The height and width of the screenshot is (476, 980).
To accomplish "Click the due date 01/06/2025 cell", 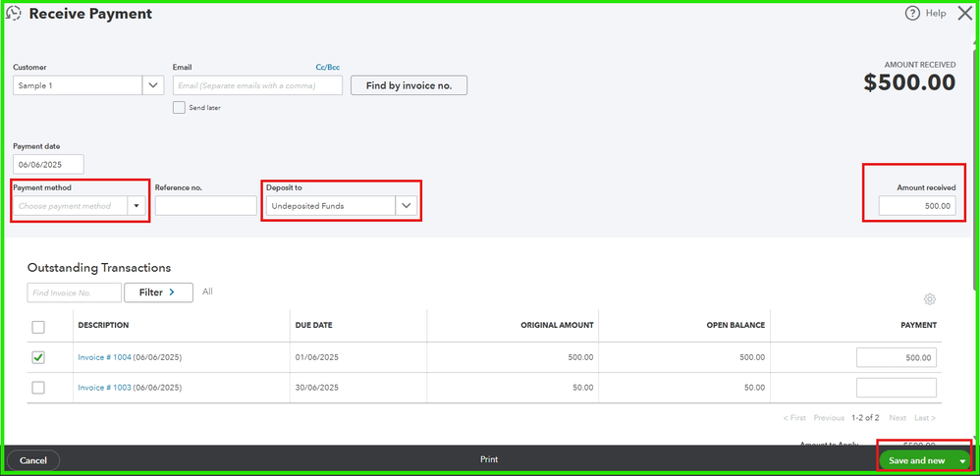I will (316, 357).
